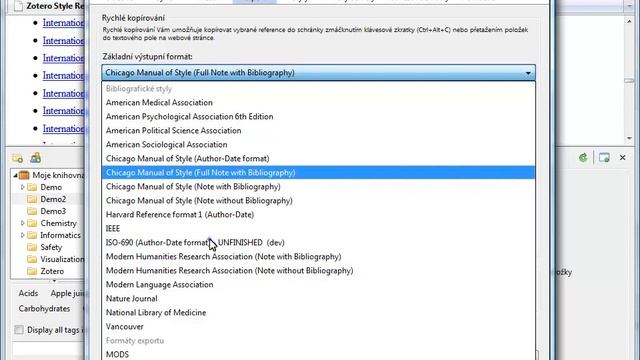Choose Vancouver style option
Viewport: 640px width, 360px height.
318,327
